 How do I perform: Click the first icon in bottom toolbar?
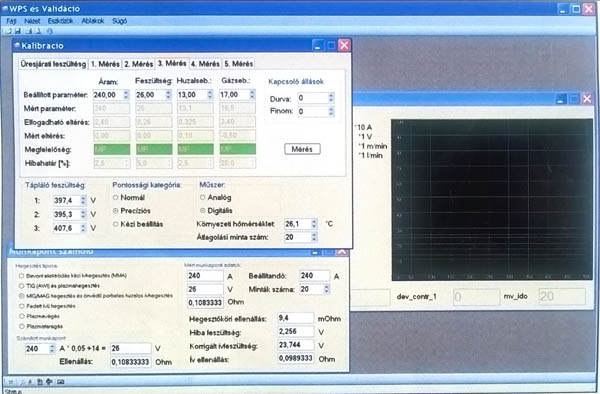[11, 382]
